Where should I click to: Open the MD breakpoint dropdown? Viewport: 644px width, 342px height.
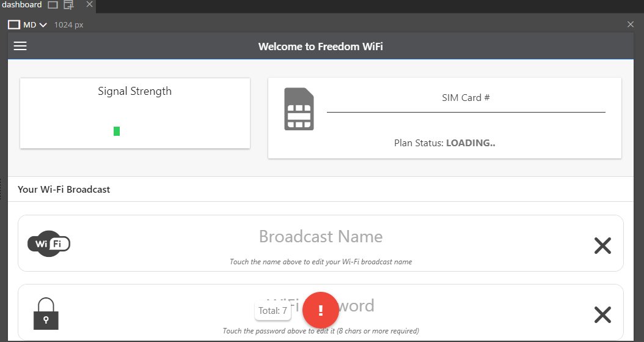[x=35, y=24]
